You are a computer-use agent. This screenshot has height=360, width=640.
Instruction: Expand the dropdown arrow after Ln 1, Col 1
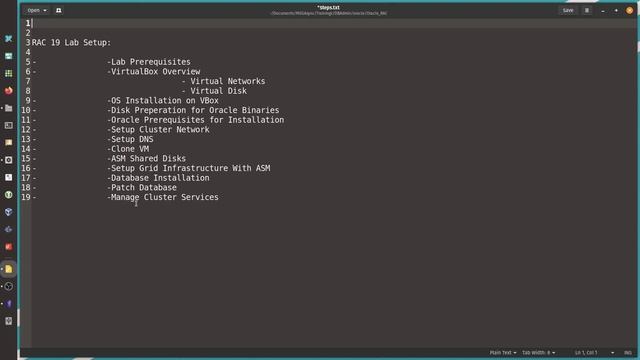[x=612, y=352]
